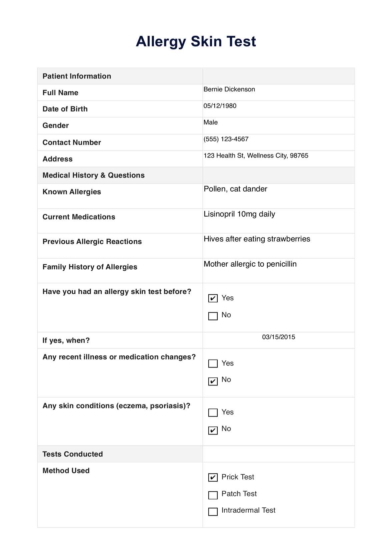392x544 pixels.
Task: Select the Patch Test checkbox
Action: tap(213, 495)
